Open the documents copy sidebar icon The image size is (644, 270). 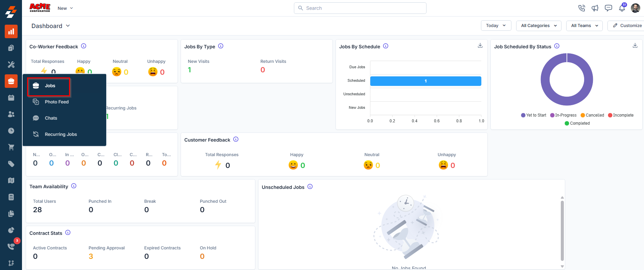tap(11, 214)
